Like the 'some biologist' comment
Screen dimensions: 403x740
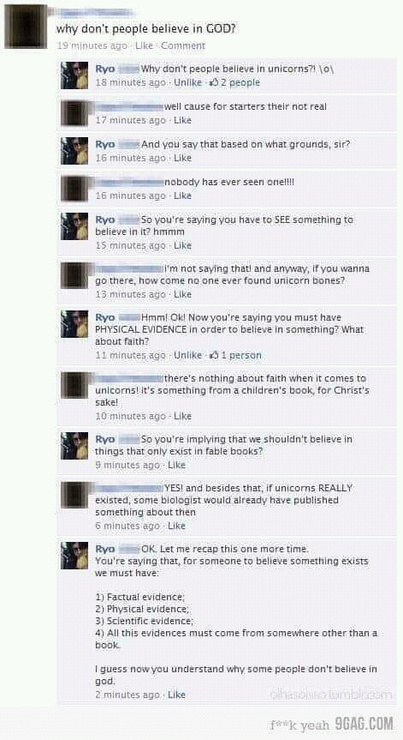177,526
